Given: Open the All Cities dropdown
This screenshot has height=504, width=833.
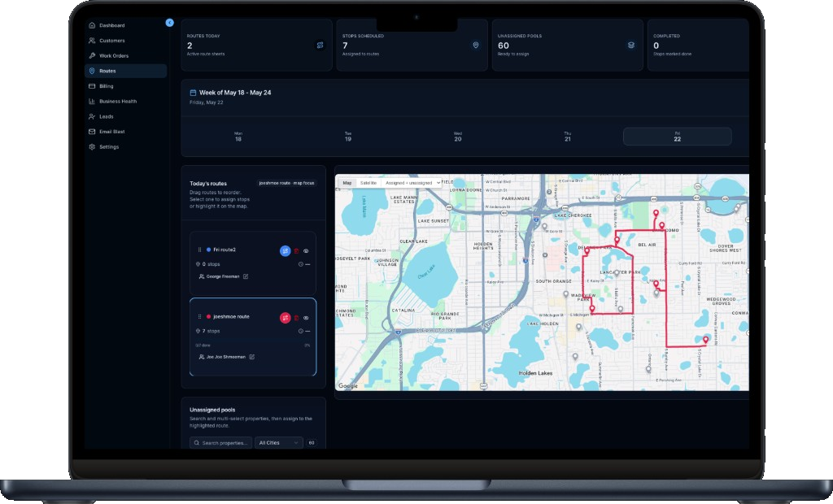Looking at the screenshot, I should pos(278,442).
